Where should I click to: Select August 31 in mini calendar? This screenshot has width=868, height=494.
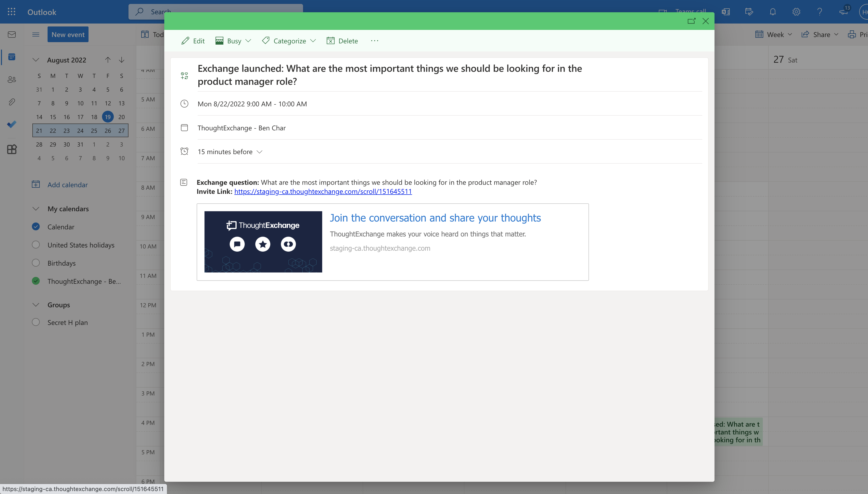[x=80, y=144]
